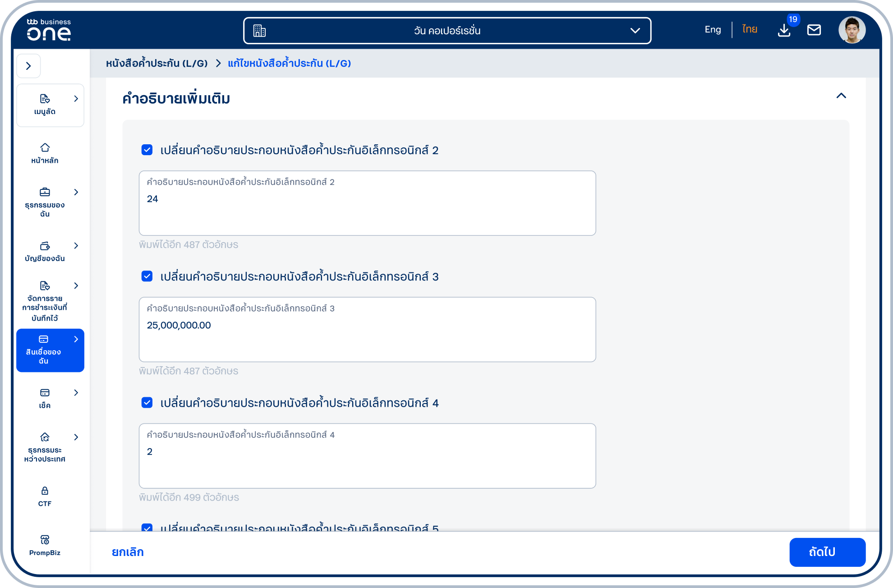Click the description 3 text field
The height and width of the screenshot is (588, 893).
point(367,329)
